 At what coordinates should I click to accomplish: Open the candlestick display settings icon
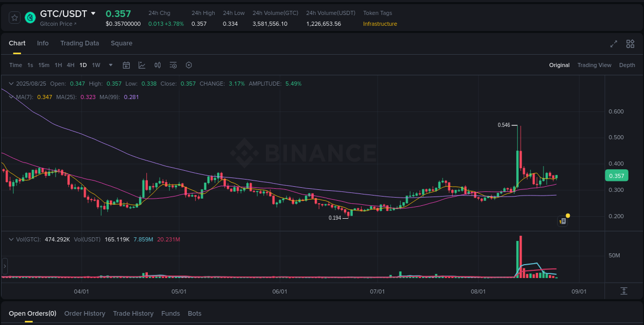pos(158,65)
